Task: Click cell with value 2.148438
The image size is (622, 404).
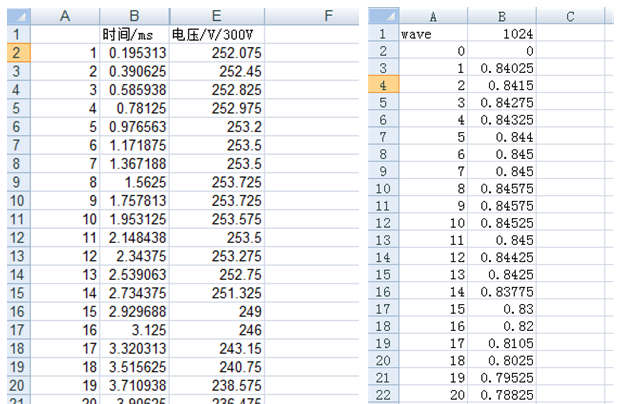Action: pyautogui.click(x=134, y=237)
